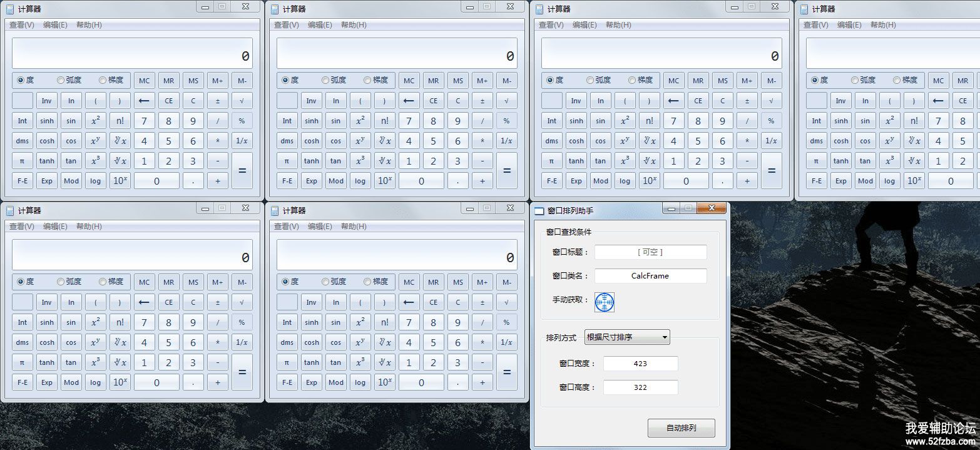Select 弧度 radio in bottom-left calculator
The width and height of the screenshot is (980, 450).
pyautogui.click(x=69, y=282)
